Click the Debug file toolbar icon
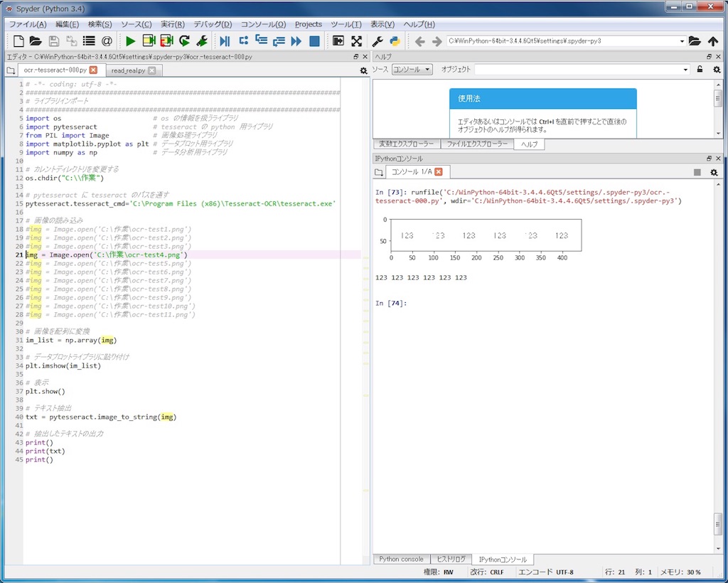728x583 pixels. point(225,41)
